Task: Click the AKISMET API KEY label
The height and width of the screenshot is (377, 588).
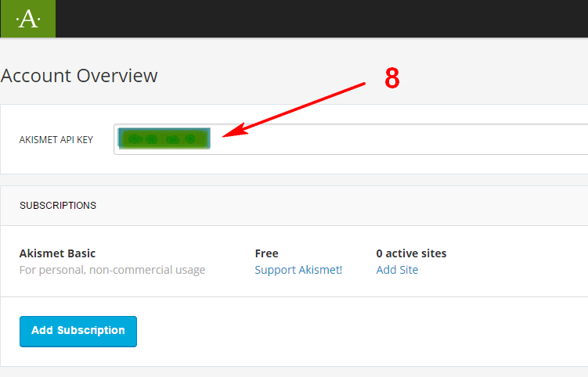Action: click(x=56, y=140)
